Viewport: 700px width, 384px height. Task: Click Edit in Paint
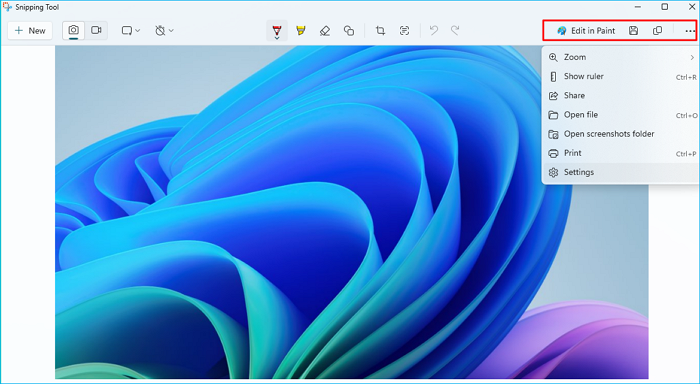(586, 30)
